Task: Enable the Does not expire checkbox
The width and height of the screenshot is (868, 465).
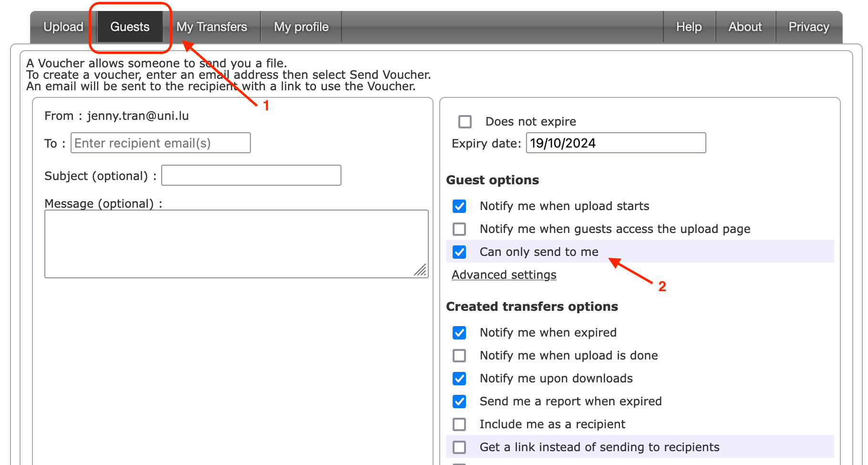Action: [465, 122]
